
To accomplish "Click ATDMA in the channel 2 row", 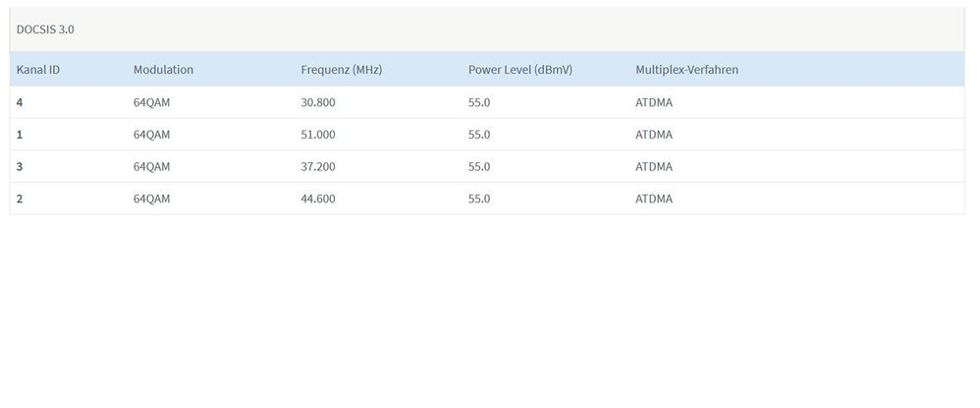I will (654, 199).
